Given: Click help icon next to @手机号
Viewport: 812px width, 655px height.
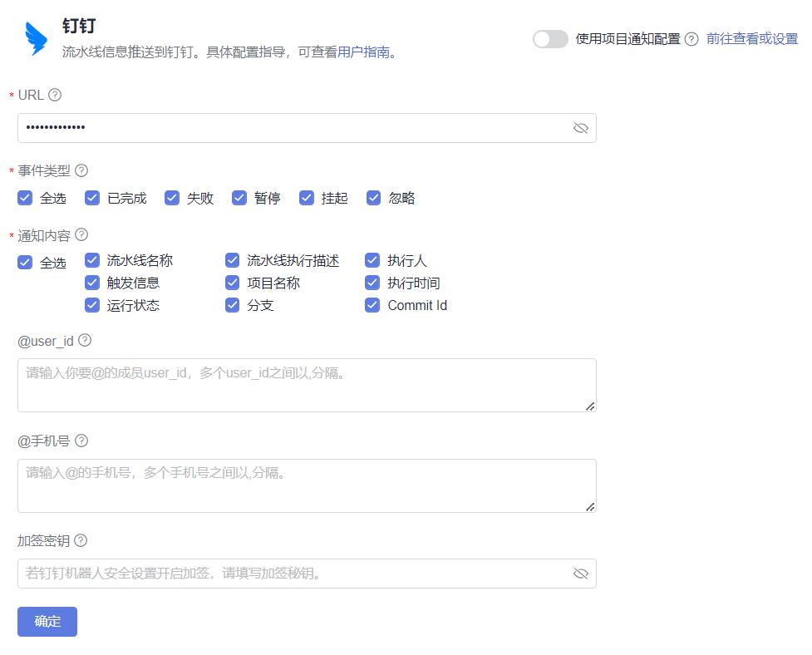Looking at the screenshot, I should tap(81, 441).
